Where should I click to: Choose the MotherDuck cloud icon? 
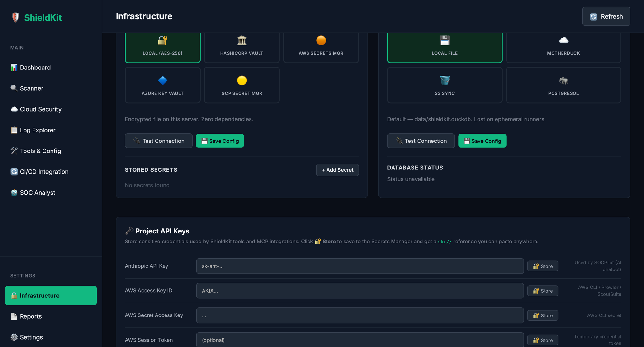[x=563, y=41]
